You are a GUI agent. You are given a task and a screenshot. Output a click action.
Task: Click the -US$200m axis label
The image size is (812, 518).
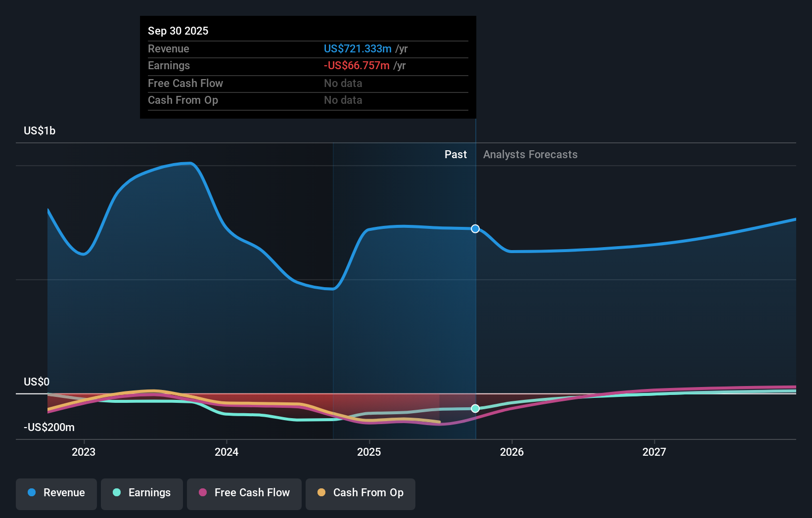click(x=49, y=427)
